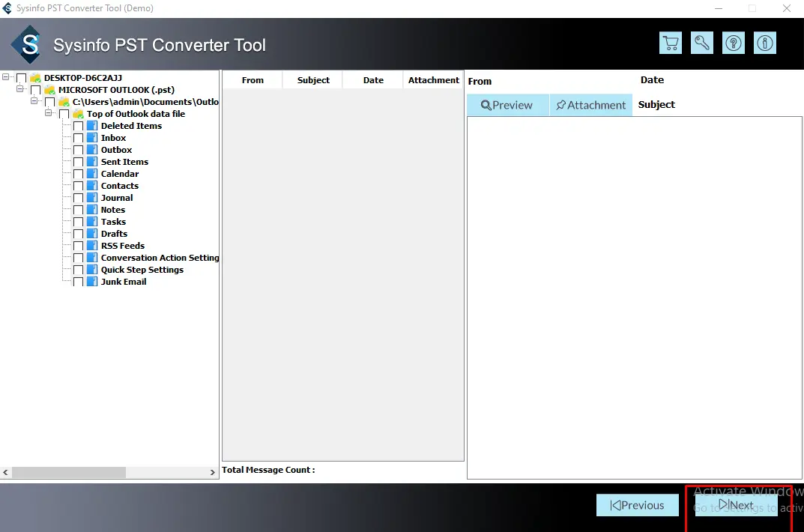Viewport: 804px width, 532px height.
Task: Click the Inbox folder icon
Action: [92, 138]
